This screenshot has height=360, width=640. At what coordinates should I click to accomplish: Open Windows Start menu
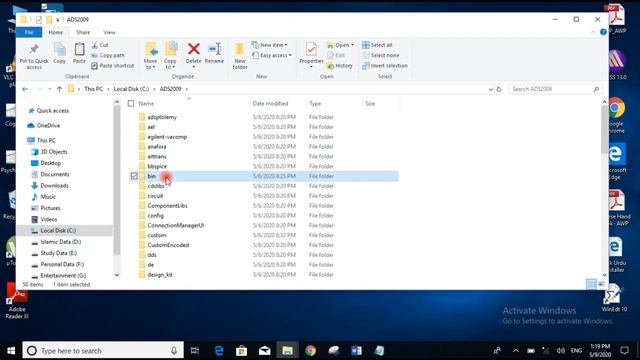[x=11, y=351]
